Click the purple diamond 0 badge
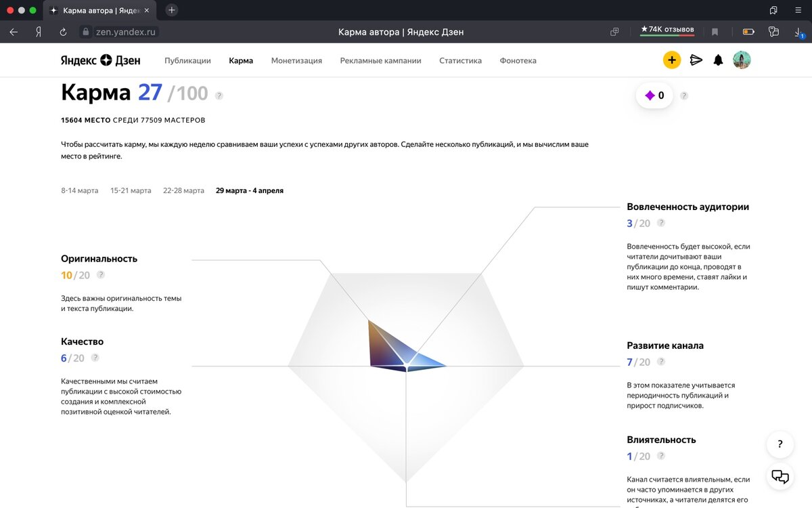The width and height of the screenshot is (812, 508). pyautogui.click(x=654, y=96)
